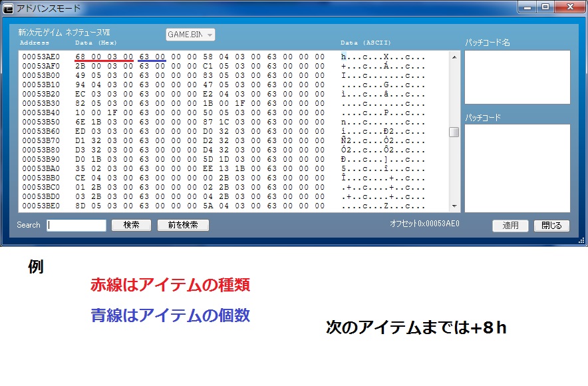Select hex byte 68 at address 00053AE0
The image size is (588, 386).
(80, 57)
